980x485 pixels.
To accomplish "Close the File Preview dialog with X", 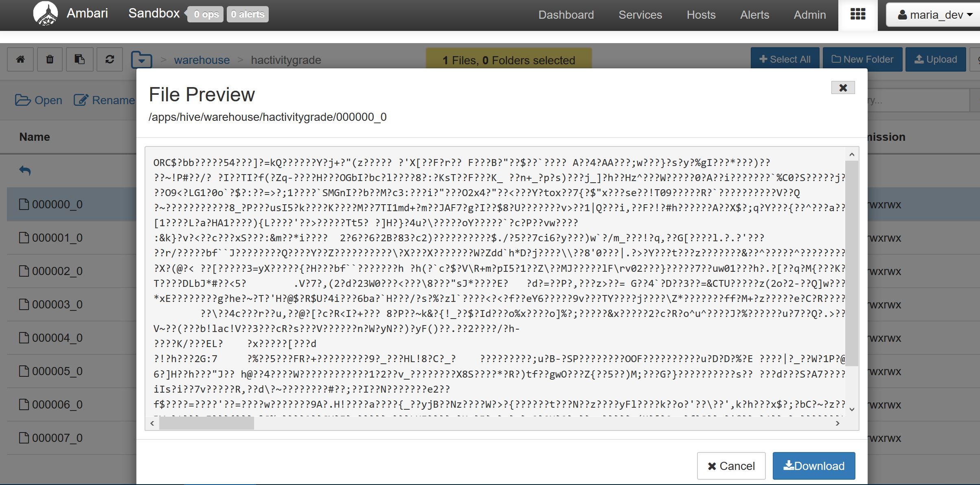I will [x=843, y=87].
